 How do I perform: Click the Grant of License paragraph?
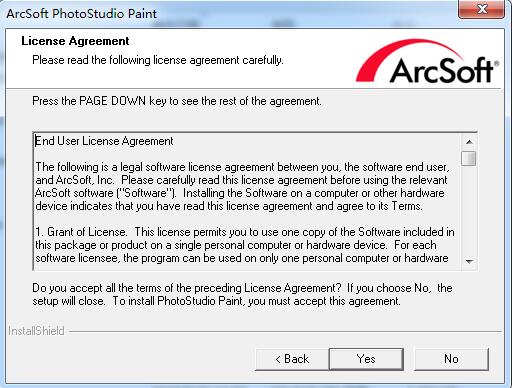pos(245,245)
